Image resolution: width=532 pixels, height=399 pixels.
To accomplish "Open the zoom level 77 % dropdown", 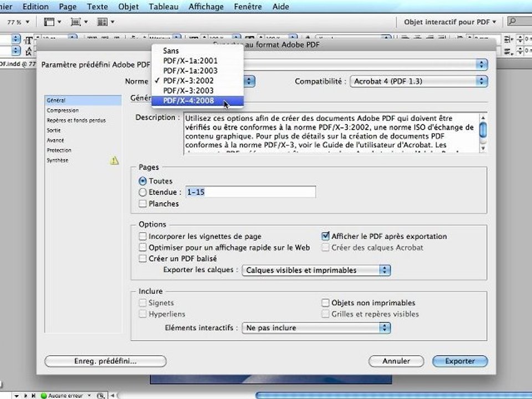I will [27, 22].
